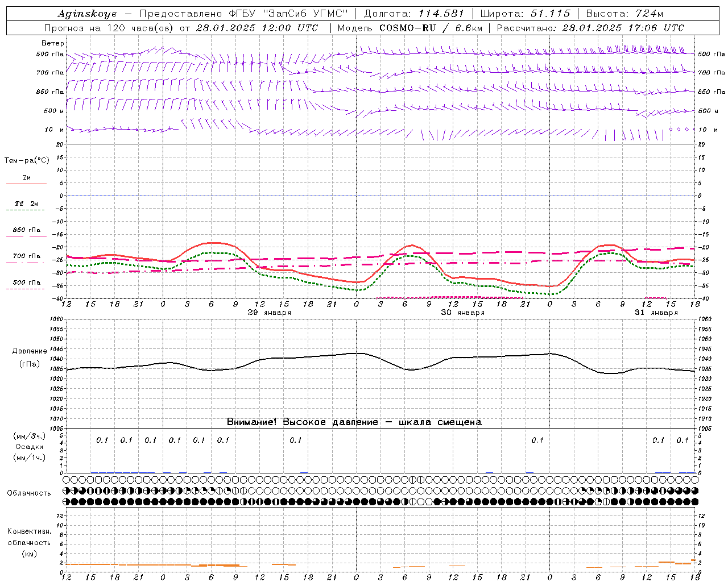Click the Прогноз на 120 часа(ов) forecast line

[x=181, y=28]
